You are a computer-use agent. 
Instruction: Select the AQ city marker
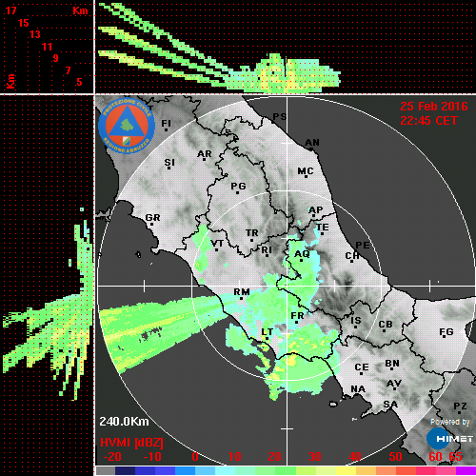pos(301,261)
